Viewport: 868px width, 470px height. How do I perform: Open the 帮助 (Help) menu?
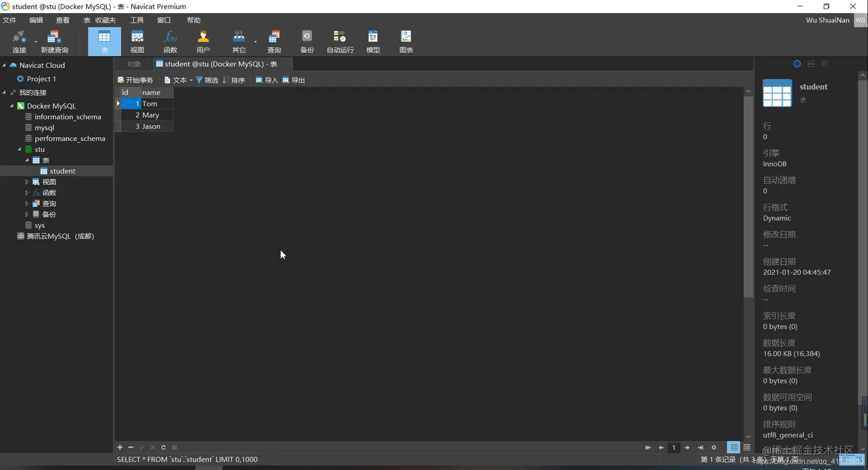194,20
